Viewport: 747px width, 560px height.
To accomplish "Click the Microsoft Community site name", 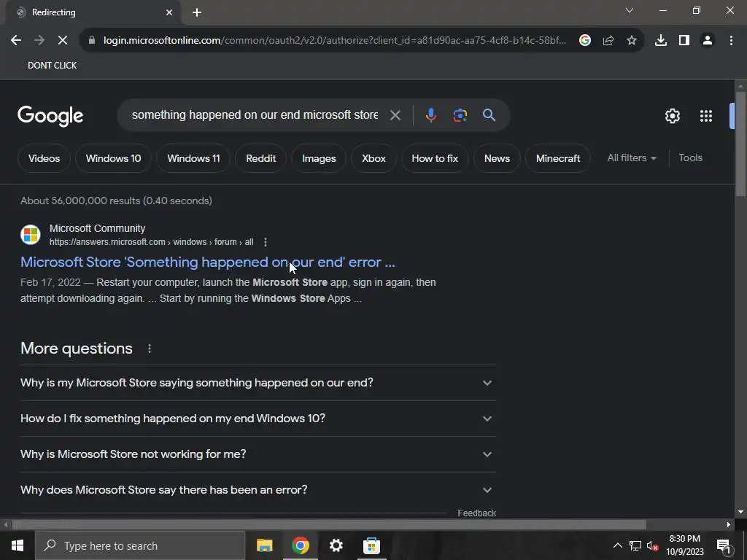I will click(x=97, y=228).
